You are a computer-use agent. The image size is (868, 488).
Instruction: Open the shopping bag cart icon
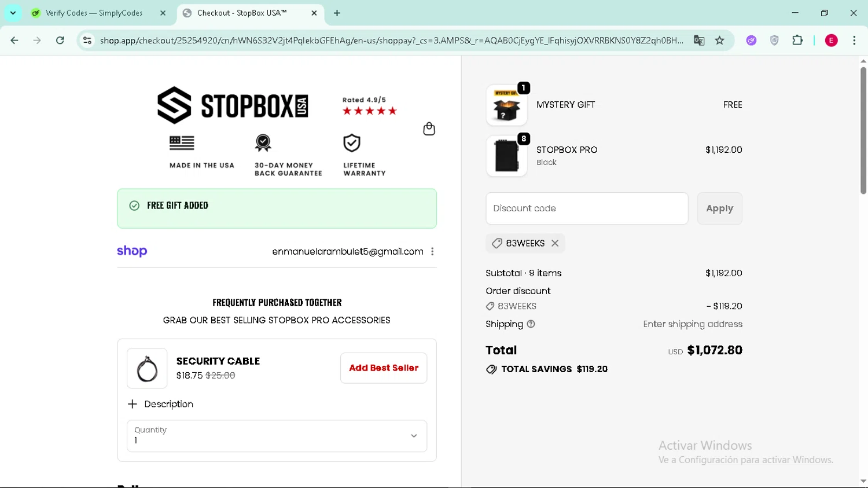pos(429,129)
